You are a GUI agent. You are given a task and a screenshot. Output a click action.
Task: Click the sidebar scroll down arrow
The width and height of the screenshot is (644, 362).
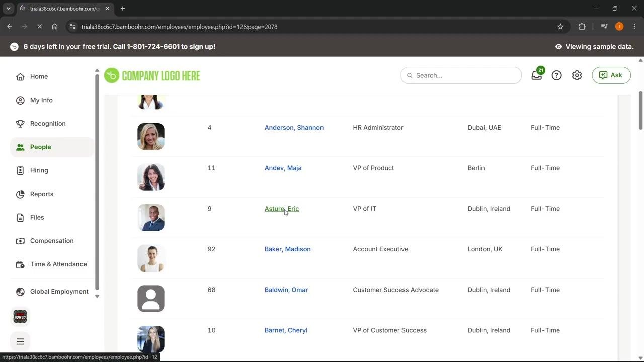point(97,296)
